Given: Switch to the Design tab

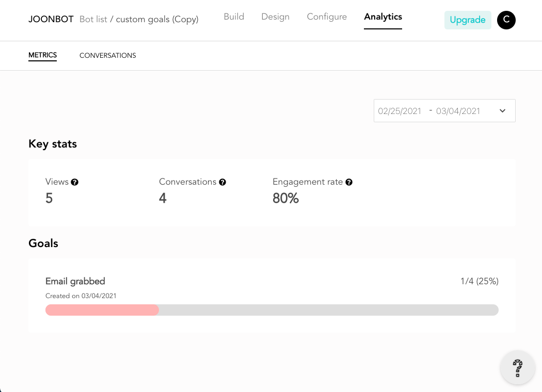Looking at the screenshot, I should click(276, 17).
